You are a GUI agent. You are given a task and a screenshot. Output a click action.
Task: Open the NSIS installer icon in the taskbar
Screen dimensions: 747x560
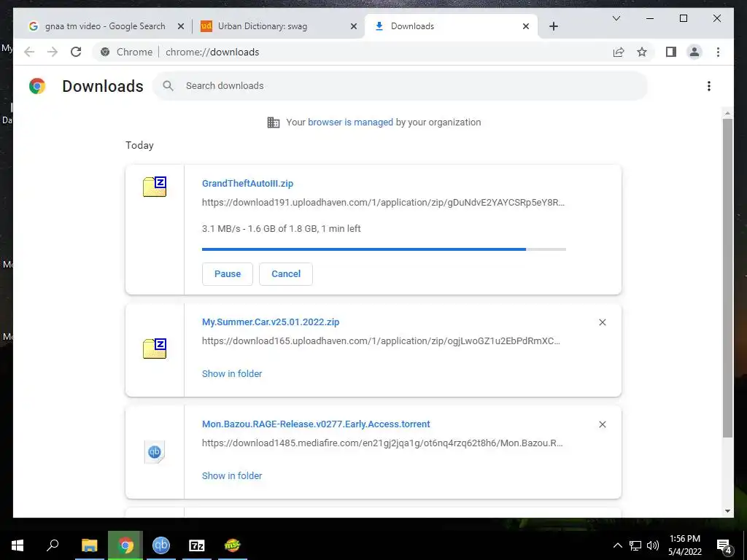point(233,545)
